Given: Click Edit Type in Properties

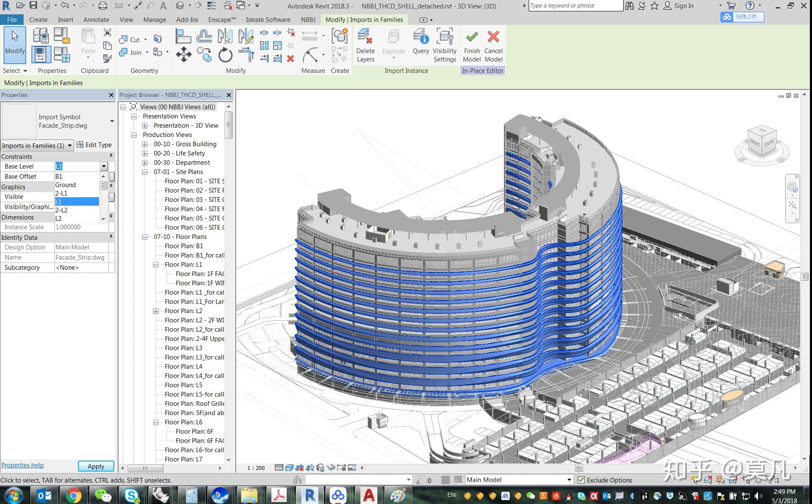Looking at the screenshot, I should tap(94, 145).
